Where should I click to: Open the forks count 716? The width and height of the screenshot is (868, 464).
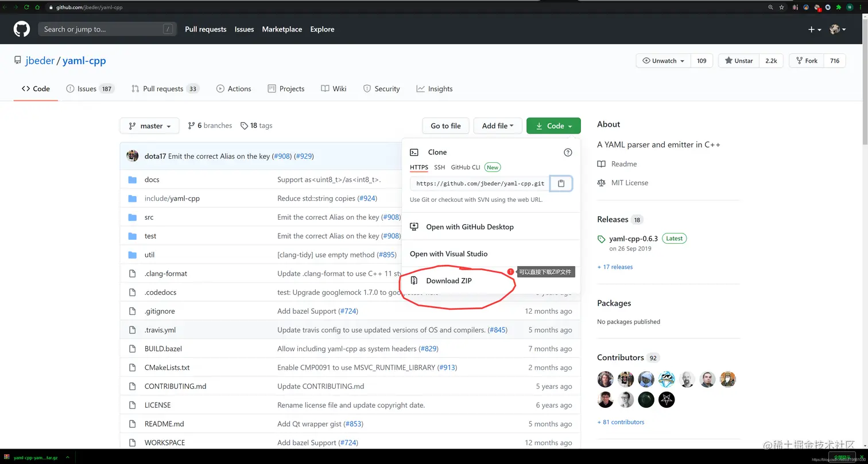pyautogui.click(x=835, y=61)
